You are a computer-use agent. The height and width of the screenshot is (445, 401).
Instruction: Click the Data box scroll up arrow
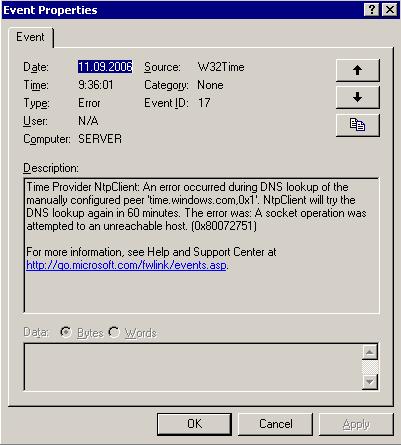click(370, 352)
